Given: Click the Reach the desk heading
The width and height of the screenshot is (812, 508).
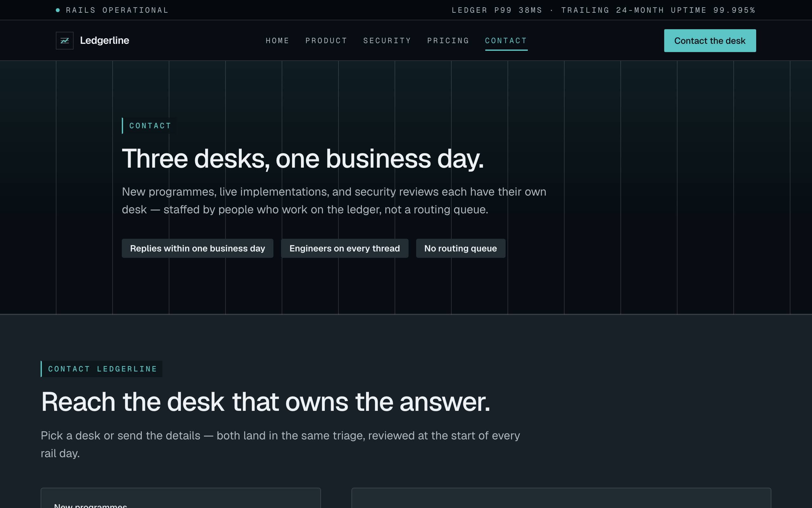Looking at the screenshot, I should pos(265,402).
